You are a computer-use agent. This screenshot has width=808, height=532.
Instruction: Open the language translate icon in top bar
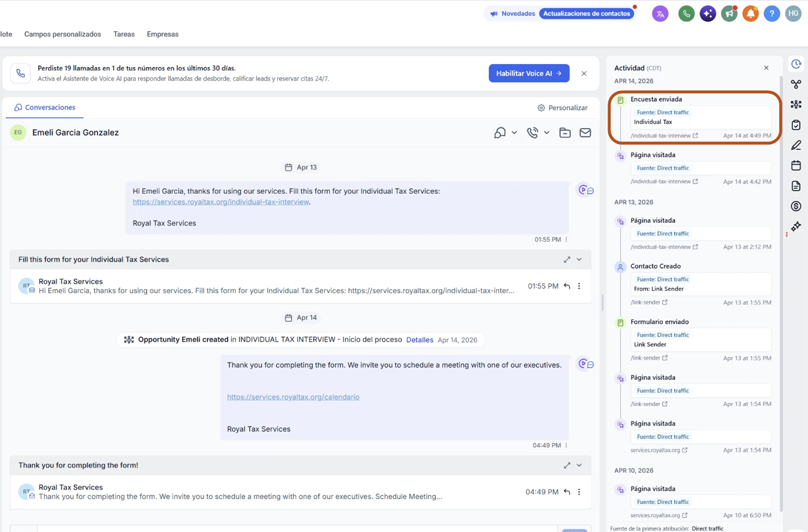[x=660, y=14]
